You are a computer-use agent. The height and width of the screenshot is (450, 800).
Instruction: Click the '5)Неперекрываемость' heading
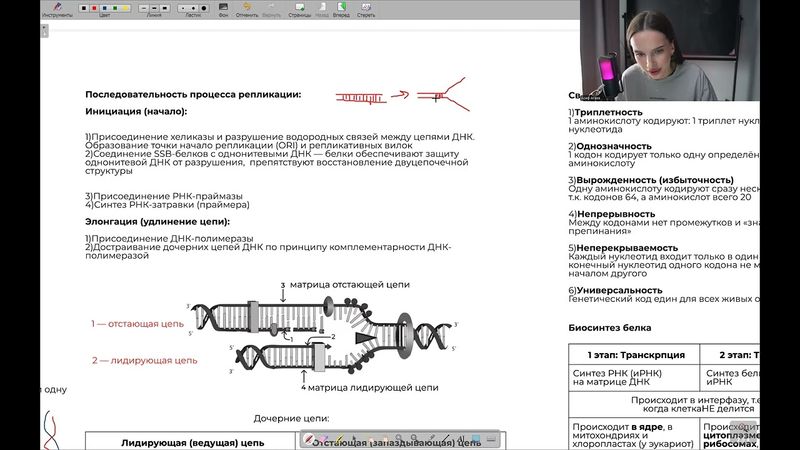(623, 248)
